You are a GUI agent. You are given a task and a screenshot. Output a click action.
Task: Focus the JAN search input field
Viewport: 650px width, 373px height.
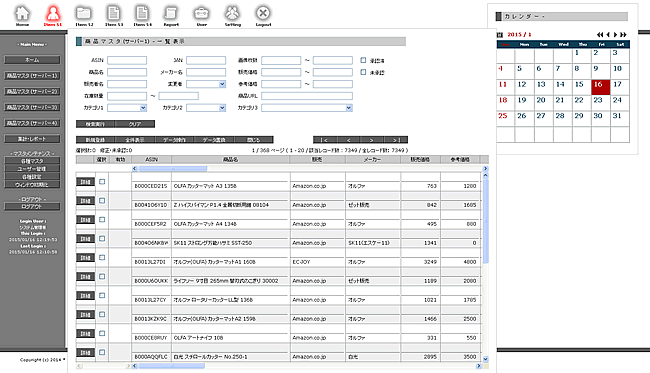point(206,60)
